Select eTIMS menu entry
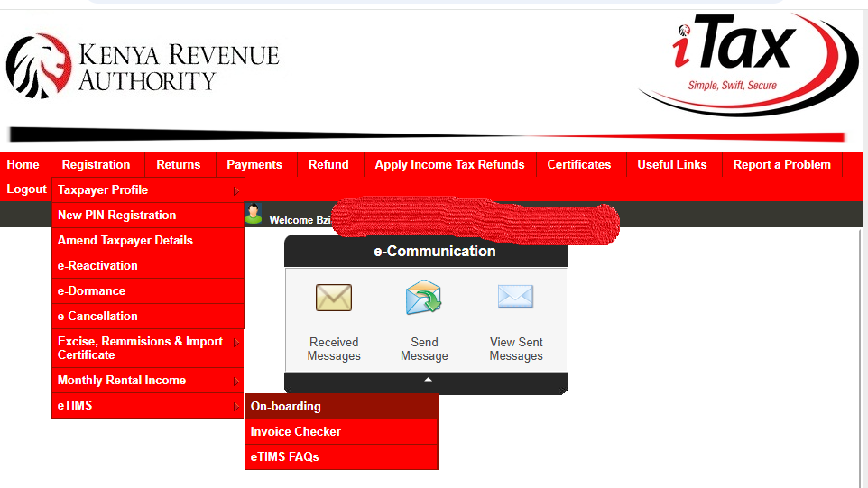Screen dimensions: 868x488 click(x=148, y=406)
